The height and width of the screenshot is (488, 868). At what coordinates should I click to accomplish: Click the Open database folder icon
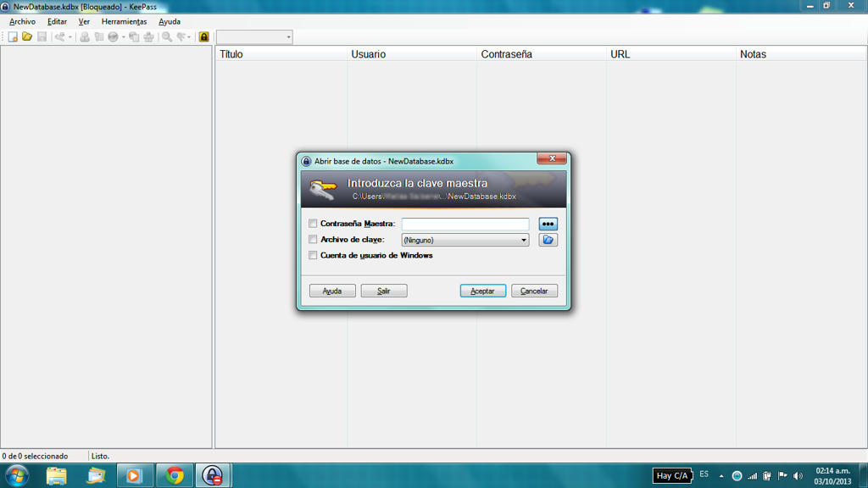[27, 37]
